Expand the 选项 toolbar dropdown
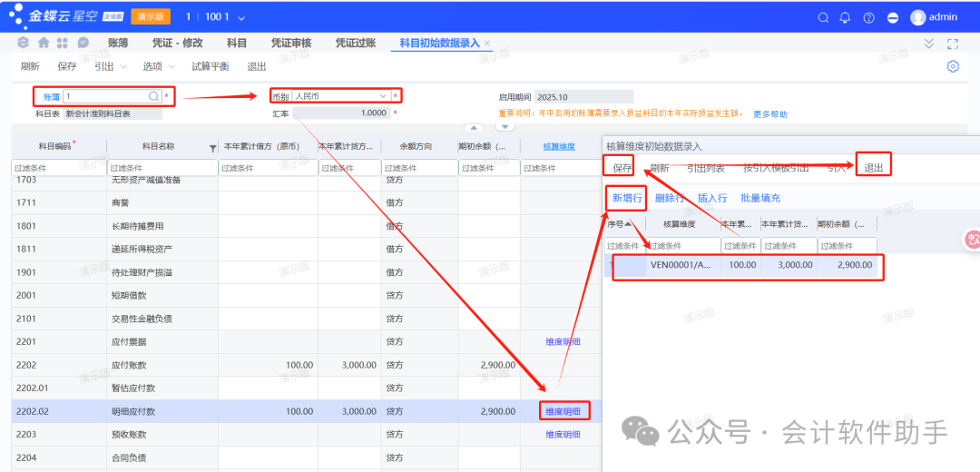 point(157,66)
